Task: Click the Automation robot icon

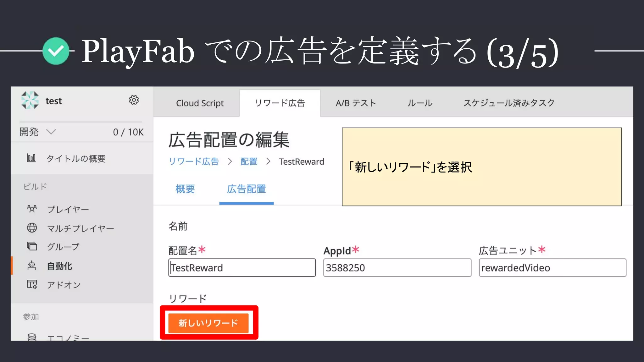Action: point(32,266)
